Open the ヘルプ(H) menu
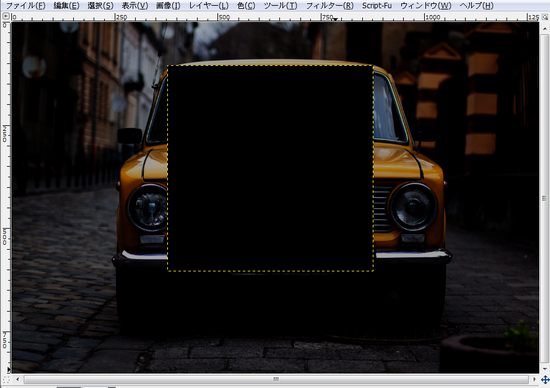Screen dimensions: 550x388 point(476,6)
